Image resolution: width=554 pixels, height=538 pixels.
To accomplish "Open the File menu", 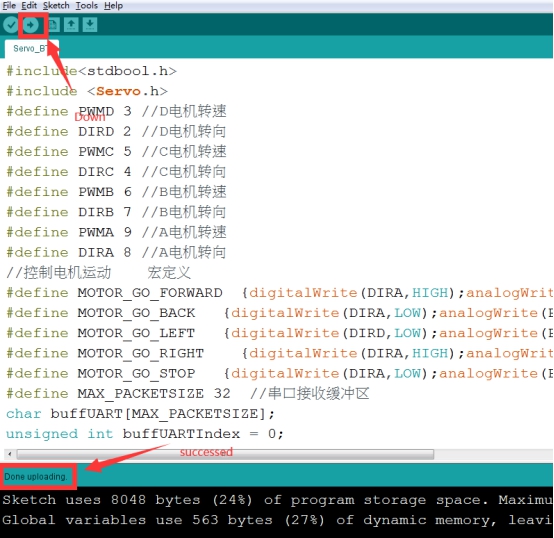I will pos(9,6).
